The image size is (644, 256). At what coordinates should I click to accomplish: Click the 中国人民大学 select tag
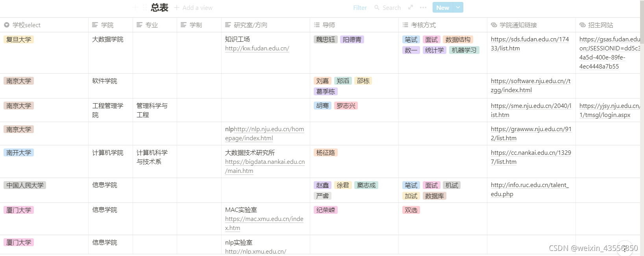point(25,185)
